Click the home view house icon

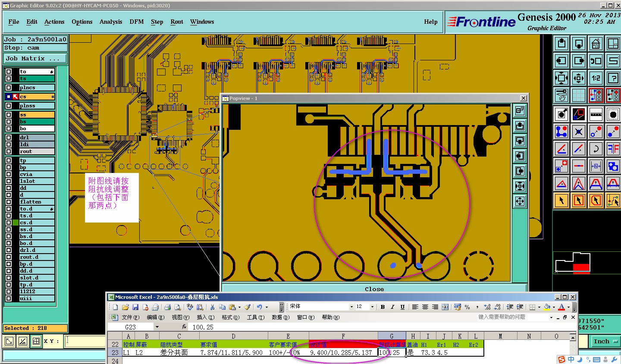pyautogui.click(x=596, y=43)
